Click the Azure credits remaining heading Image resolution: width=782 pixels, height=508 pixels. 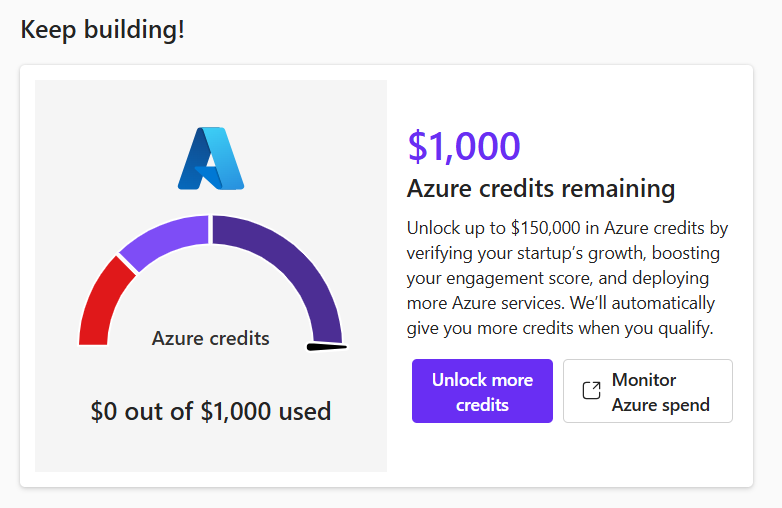click(x=541, y=189)
